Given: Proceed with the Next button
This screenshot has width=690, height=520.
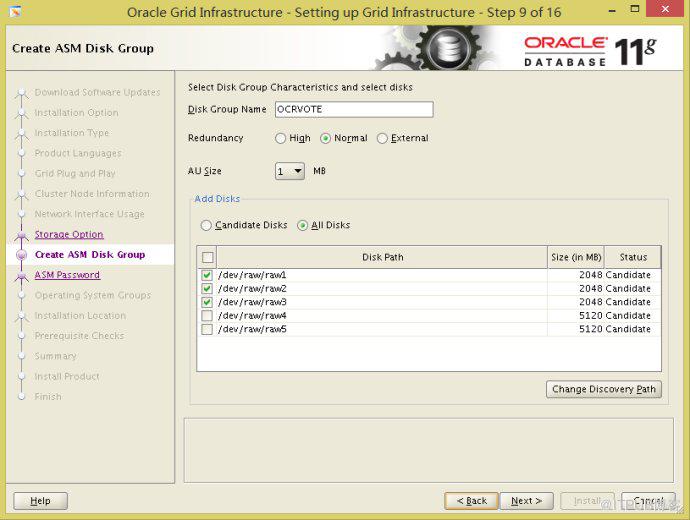Looking at the screenshot, I should 526,501.
